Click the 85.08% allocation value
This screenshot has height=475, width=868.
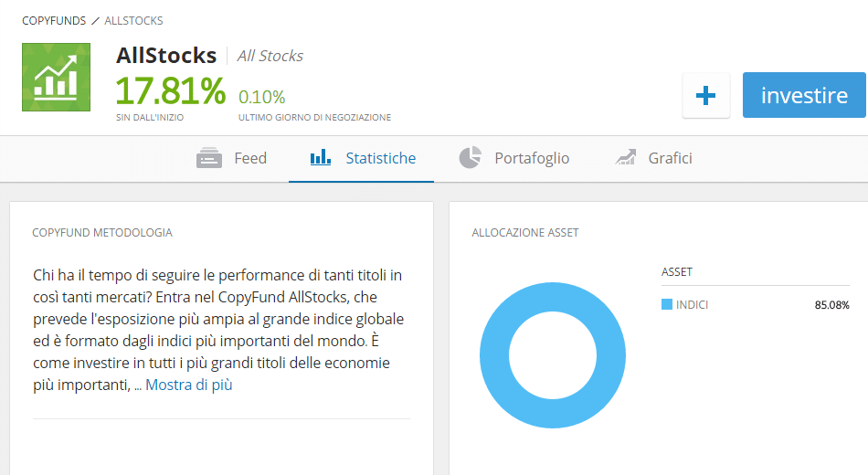tap(831, 305)
